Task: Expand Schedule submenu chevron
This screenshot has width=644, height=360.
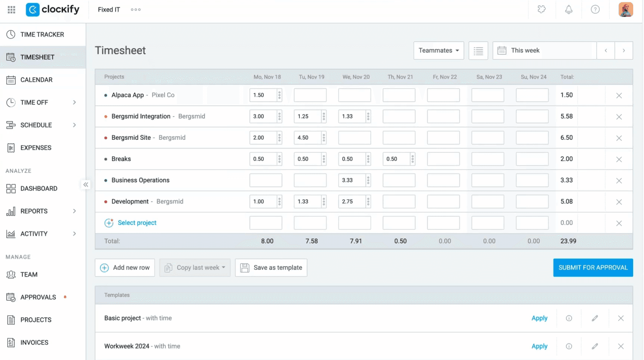Action: point(74,125)
